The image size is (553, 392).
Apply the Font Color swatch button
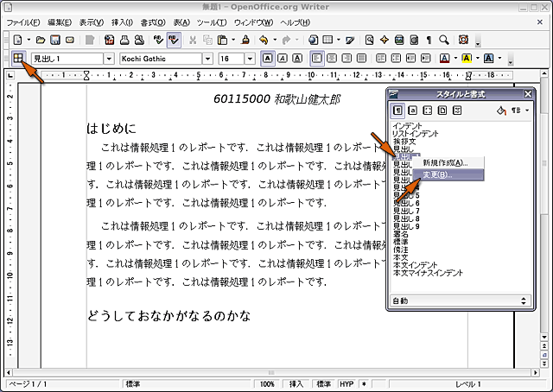445,58
